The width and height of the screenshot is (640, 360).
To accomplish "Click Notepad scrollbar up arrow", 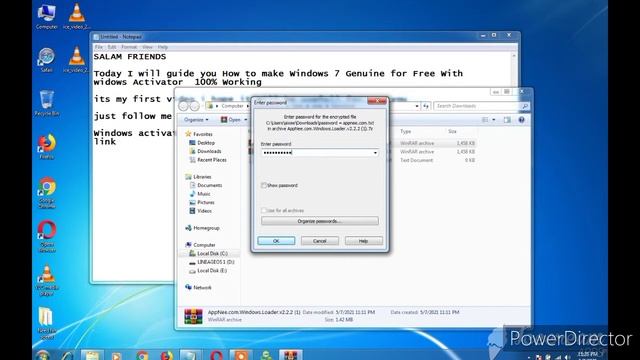I will pos(514,56).
